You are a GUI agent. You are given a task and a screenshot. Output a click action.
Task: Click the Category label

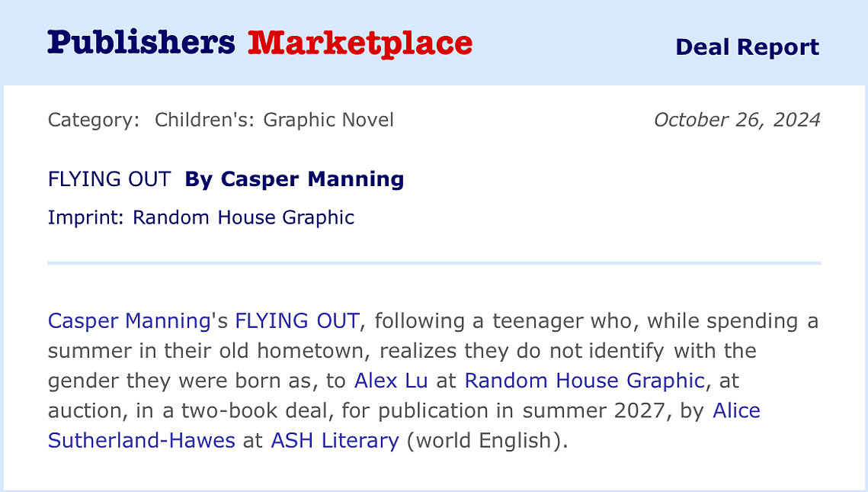pos(94,121)
